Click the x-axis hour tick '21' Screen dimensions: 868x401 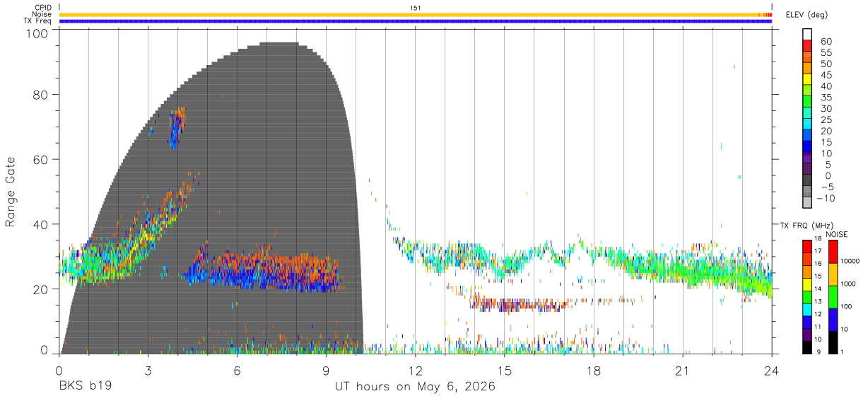pos(682,370)
